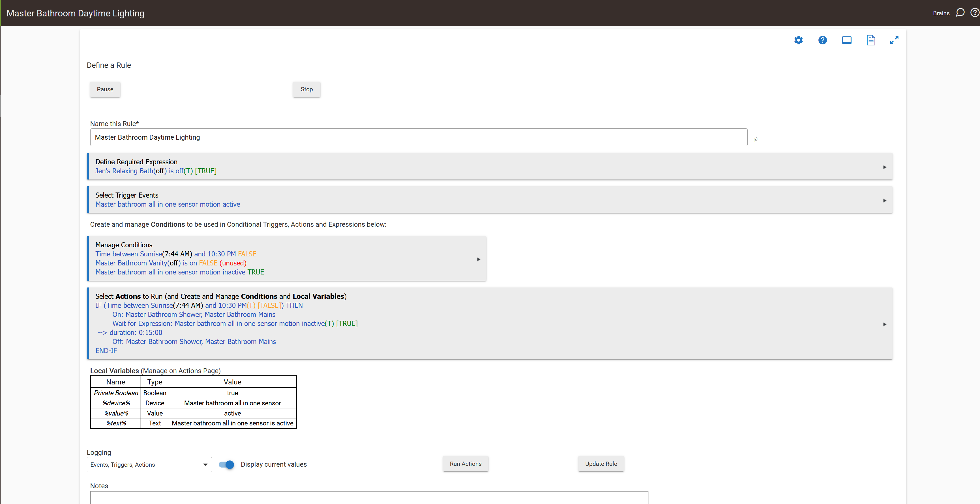Click the enter icon beside rule name
Screen dimensions: 980x504
pos(755,139)
